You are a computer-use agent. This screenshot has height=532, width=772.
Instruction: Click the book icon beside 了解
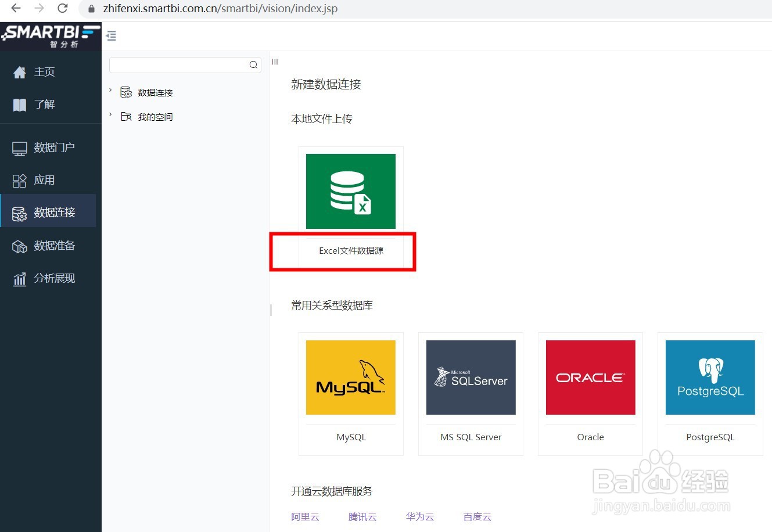pyautogui.click(x=20, y=105)
